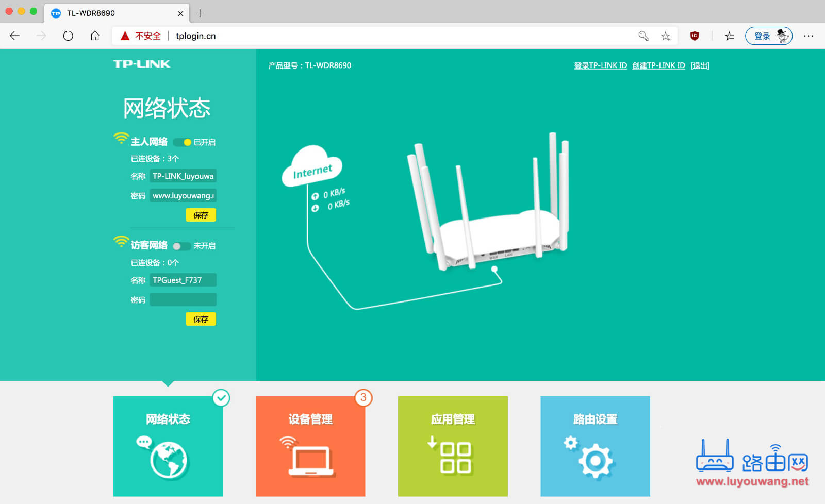Click the guest network Wi-Fi icon
Screen dimensions: 825x504
[x=121, y=242]
